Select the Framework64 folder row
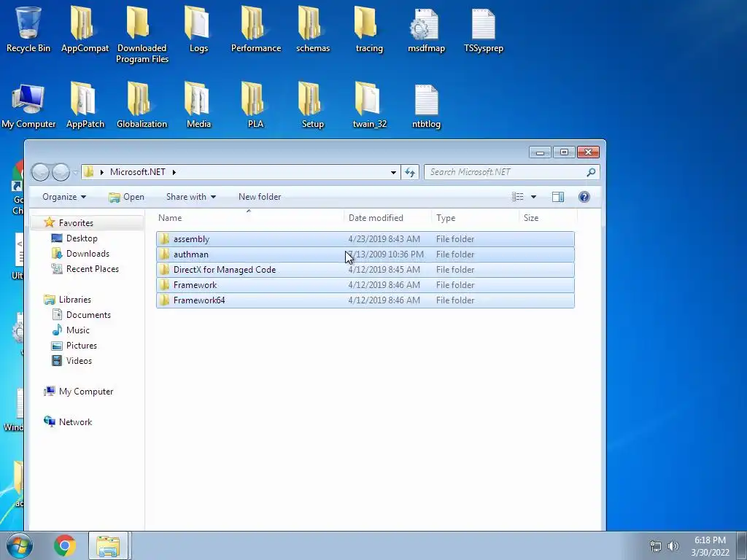 point(365,300)
